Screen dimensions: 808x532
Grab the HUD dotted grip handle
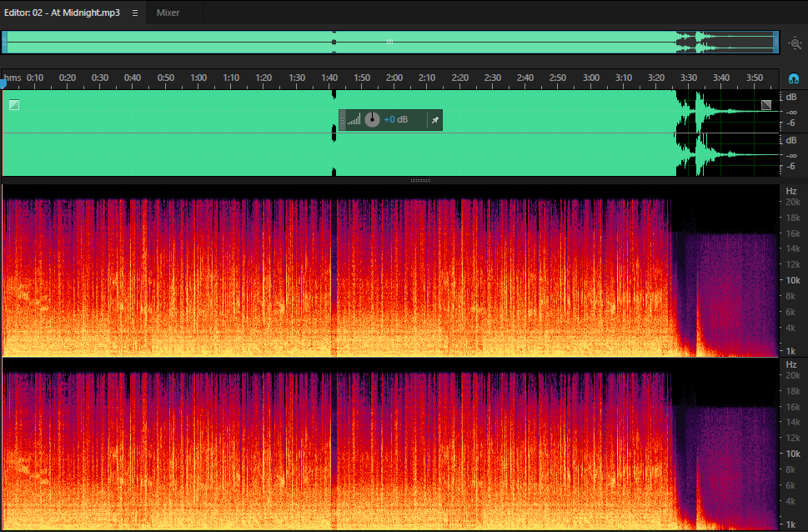pyautogui.click(x=342, y=120)
